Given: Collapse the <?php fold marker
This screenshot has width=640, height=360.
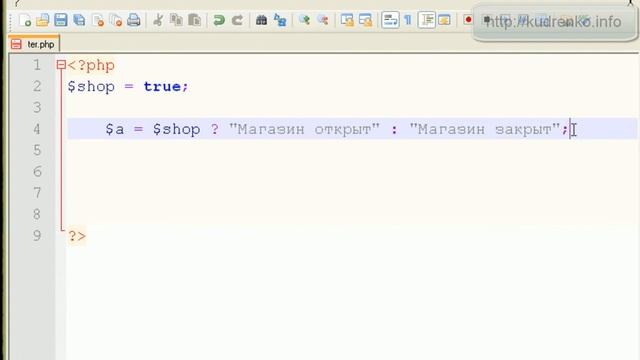Looking at the screenshot, I should [x=61, y=65].
